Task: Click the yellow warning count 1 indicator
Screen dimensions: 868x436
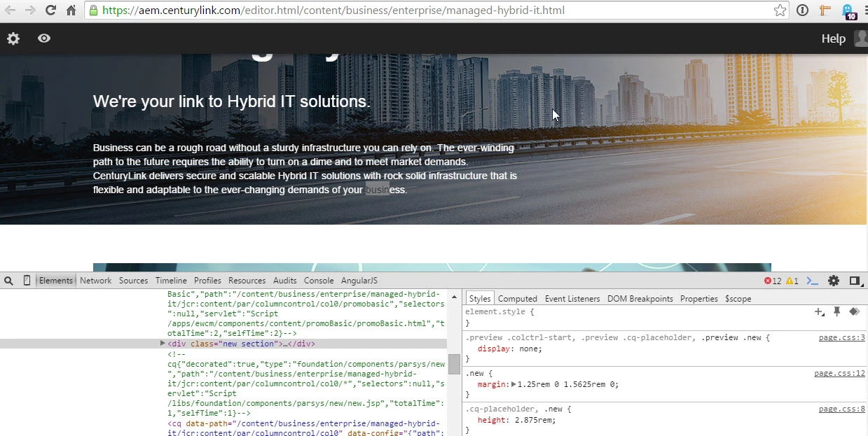Action: [792, 281]
